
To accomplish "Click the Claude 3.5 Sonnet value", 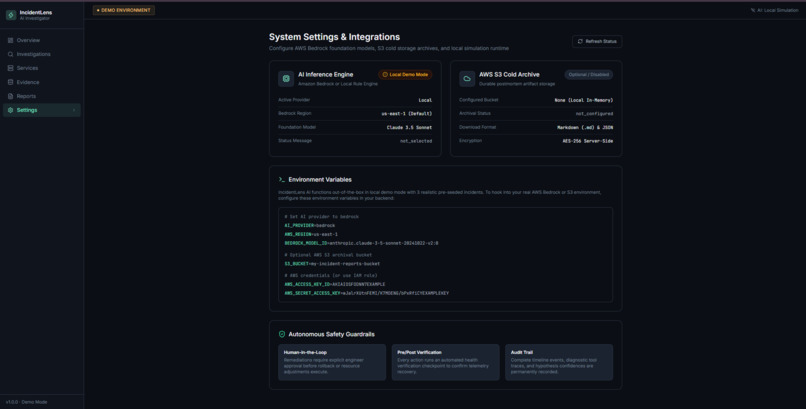I will click(409, 127).
